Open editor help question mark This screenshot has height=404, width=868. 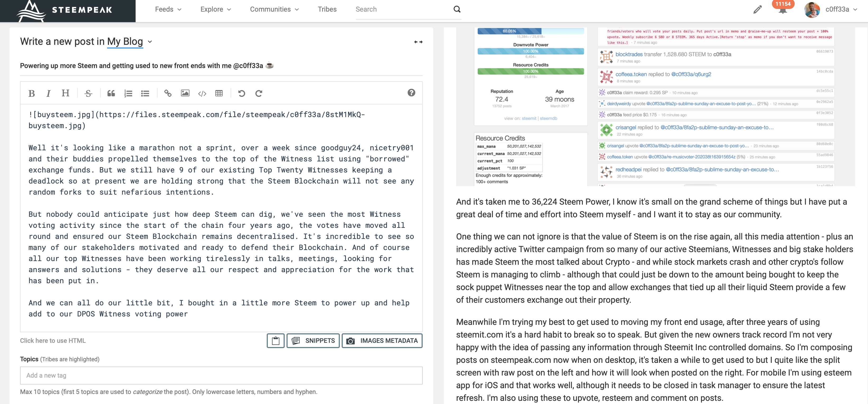click(x=411, y=93)
